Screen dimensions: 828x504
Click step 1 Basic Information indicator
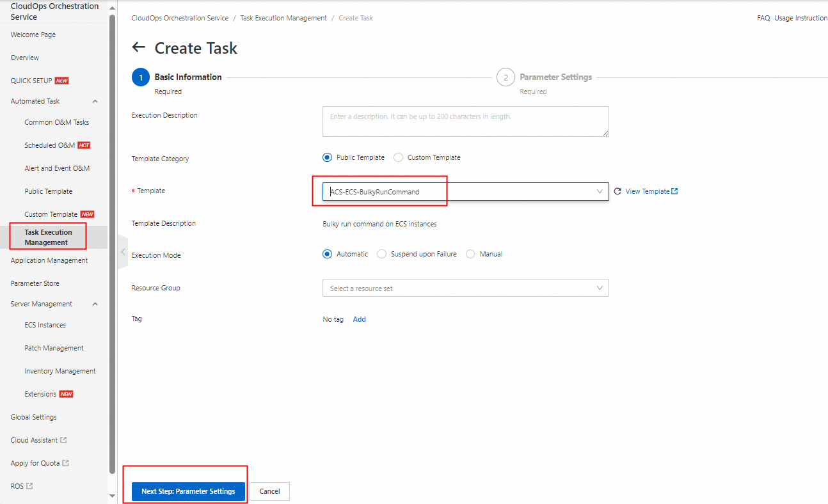tap(141, 77)
